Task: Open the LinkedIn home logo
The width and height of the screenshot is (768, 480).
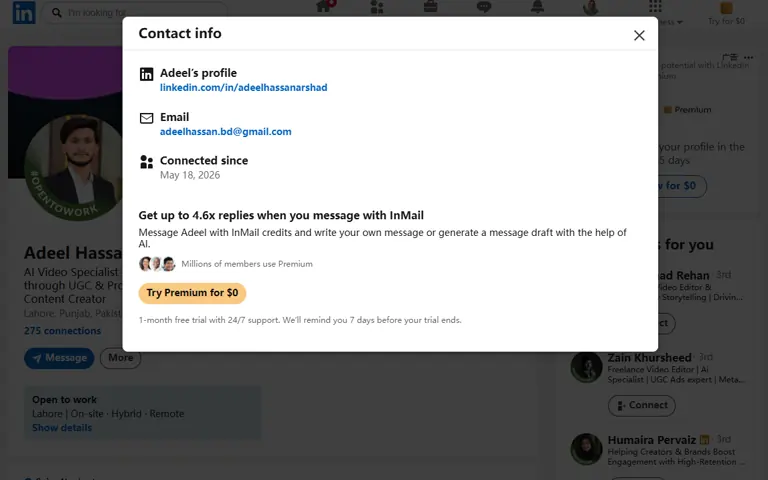Action: tap(24, 12)
